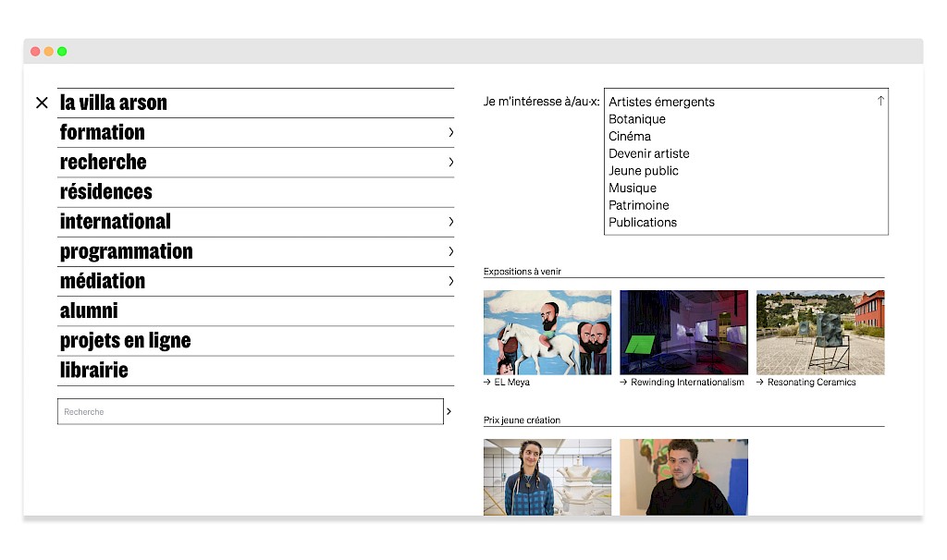Open the EL Meya exhibition thumbnail

[x=547, y=332]
